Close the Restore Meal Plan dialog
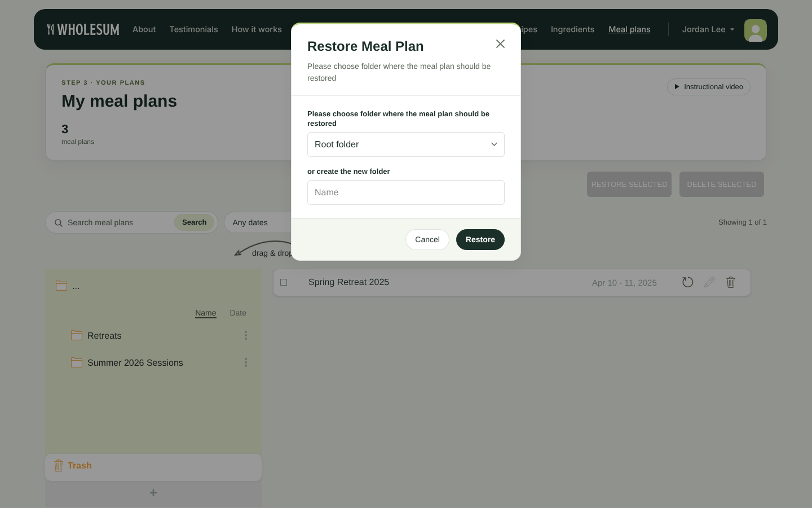 click(x=500, y=44)
